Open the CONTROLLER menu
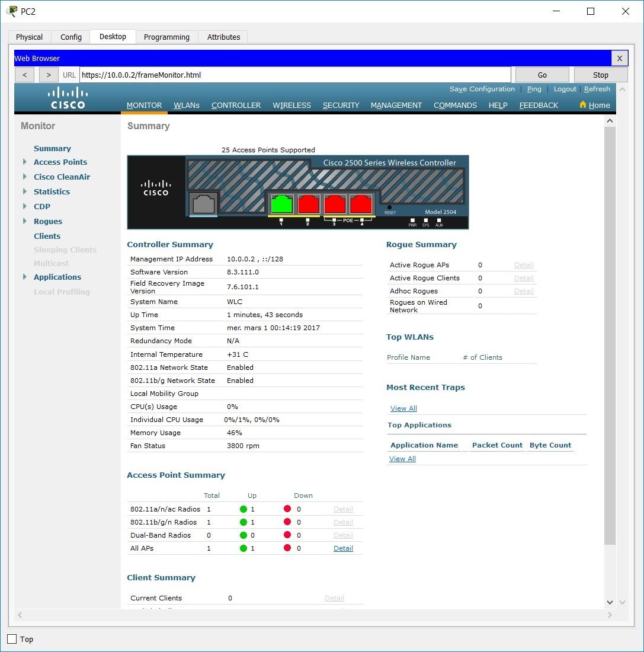The image size is (644, 652). click(x=236, y=105)
